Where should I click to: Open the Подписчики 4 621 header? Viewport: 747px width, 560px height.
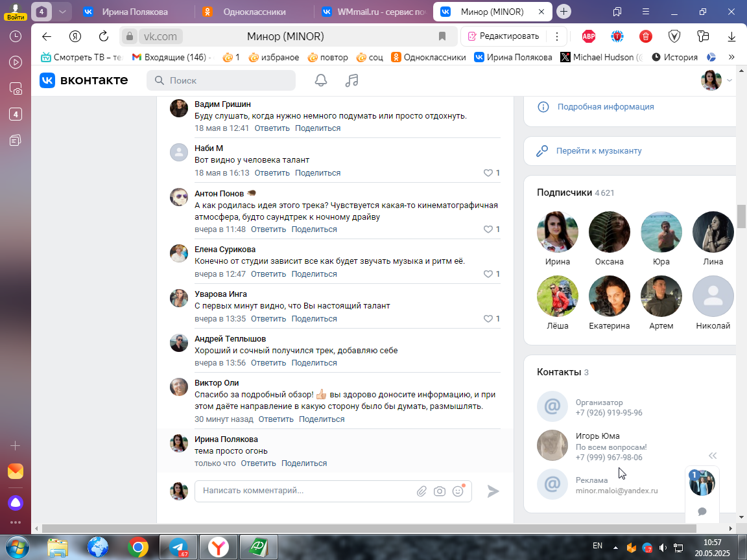(576, 193)
